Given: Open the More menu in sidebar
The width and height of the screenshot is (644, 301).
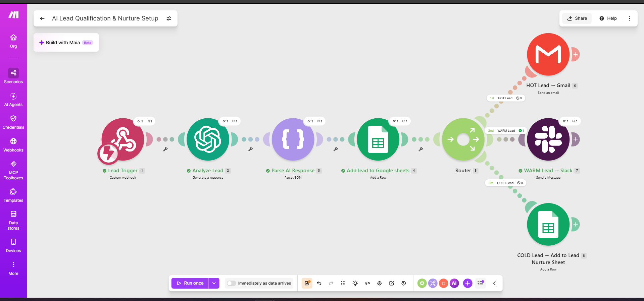Looking at the screenshot, I should point(13,268).
